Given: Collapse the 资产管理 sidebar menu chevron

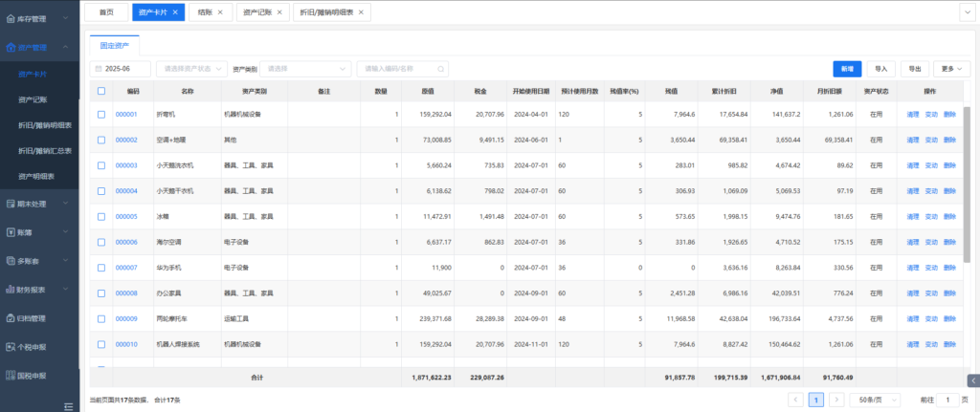Looking at the screenshot, I should tap(66, 48).
